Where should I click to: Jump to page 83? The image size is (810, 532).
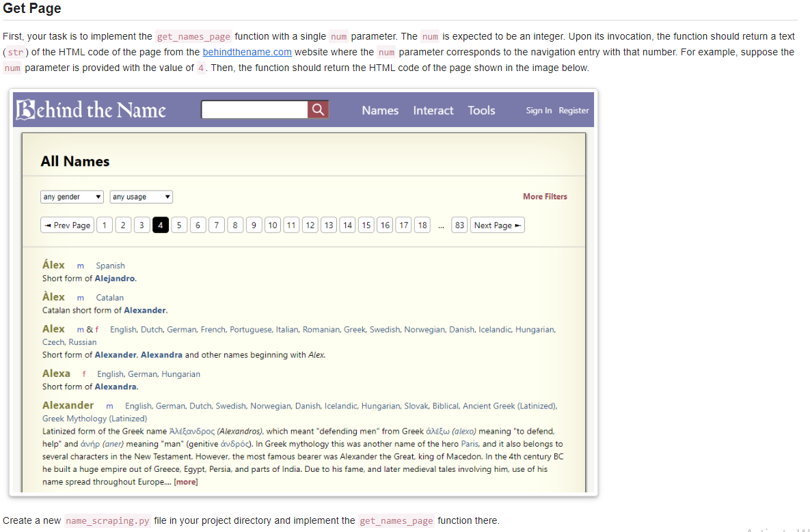coord(459,225)
